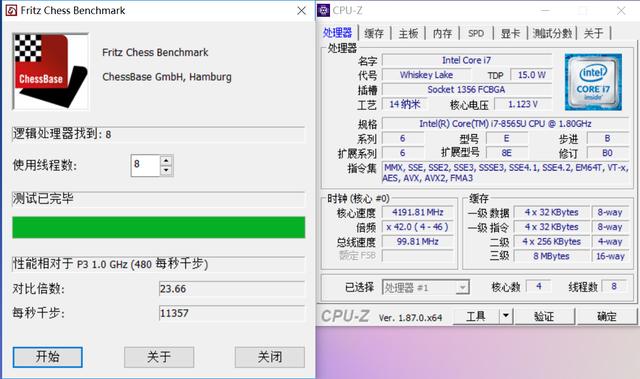Open the 内存 tab in CPU-Z
The height and width of the screenshot is (379, 640).
tap(442, 33)
